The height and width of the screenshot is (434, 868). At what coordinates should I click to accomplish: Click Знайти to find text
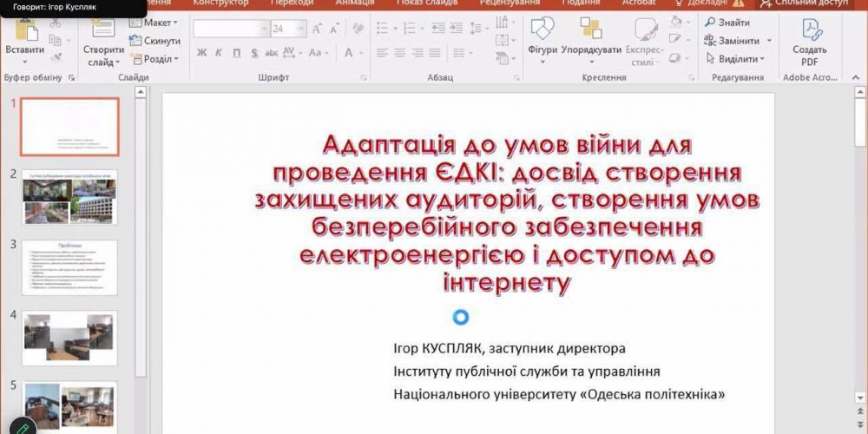click(727, 23)
